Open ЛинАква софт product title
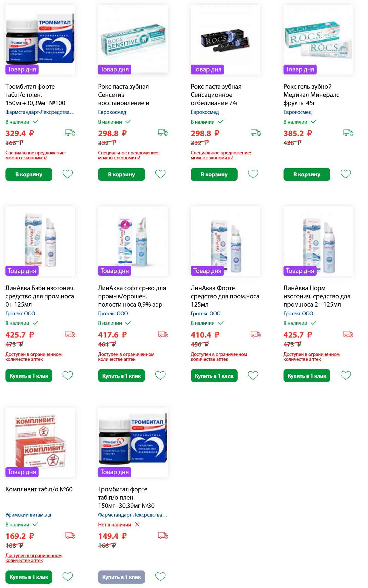 tap(132, 296)
